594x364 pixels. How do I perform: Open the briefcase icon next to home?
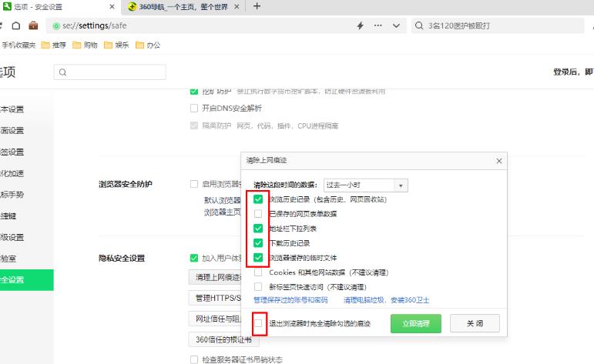pyautogui.click(x=33, y=25)
